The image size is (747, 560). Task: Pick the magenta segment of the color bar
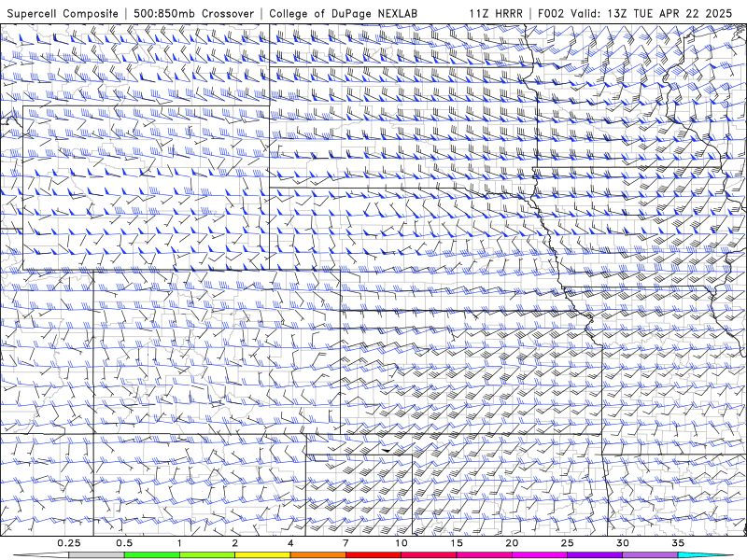(x=540, y=555)
